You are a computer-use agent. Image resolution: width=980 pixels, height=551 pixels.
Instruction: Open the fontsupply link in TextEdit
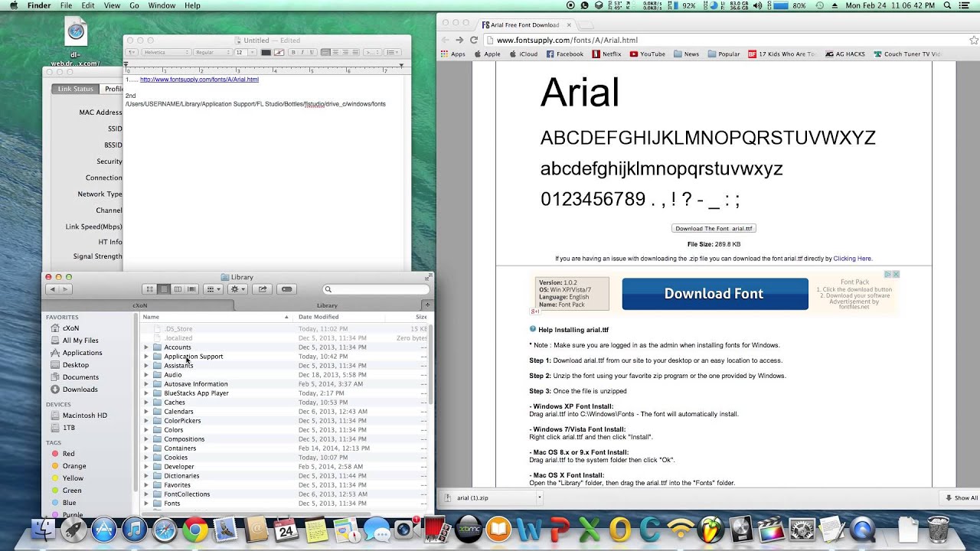tap(199, 80)
